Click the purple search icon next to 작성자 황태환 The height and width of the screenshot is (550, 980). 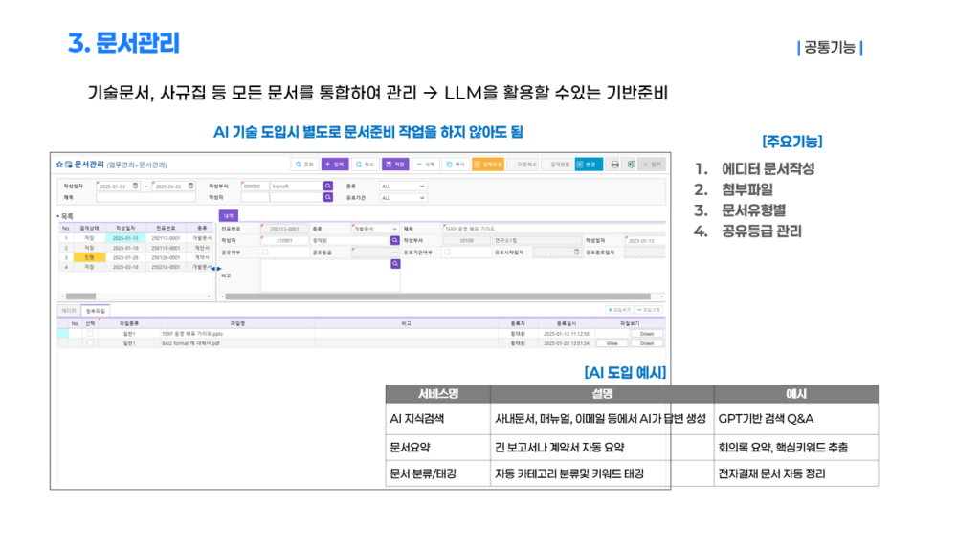(395, 240)
